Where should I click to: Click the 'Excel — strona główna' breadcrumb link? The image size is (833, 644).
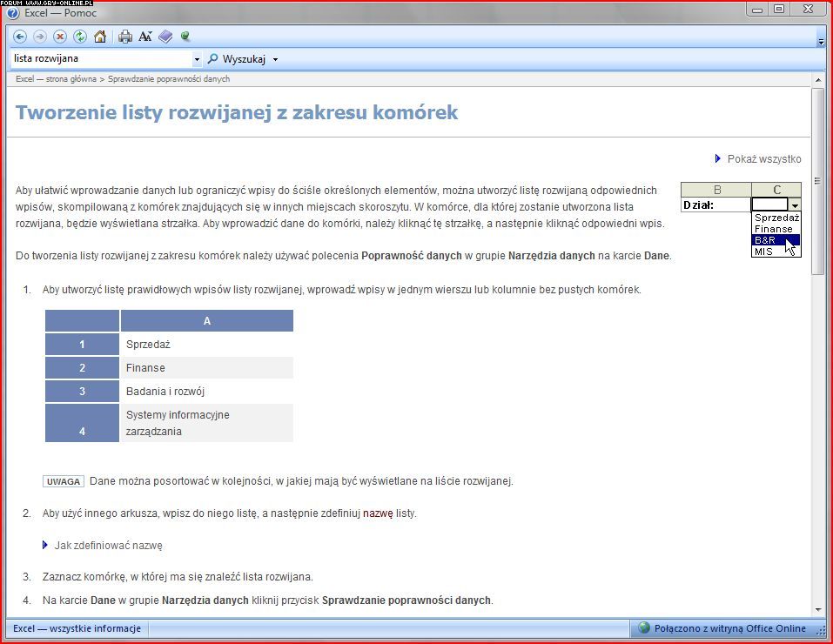pos(56,78)
